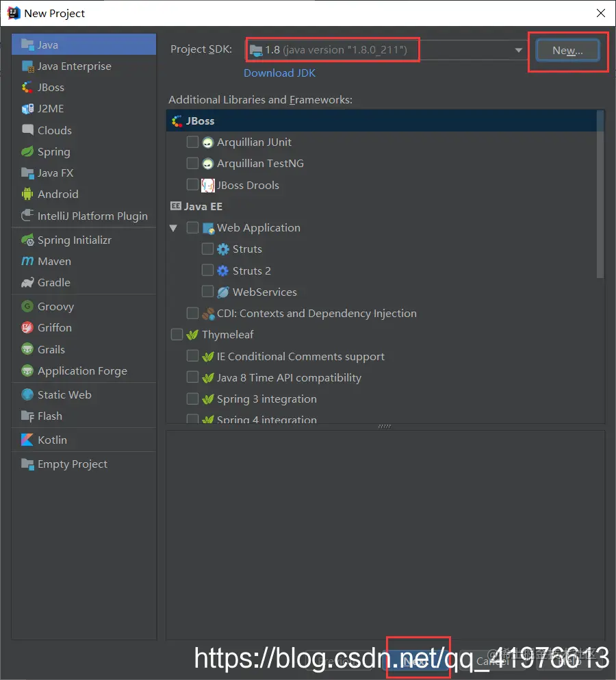Click the Griffon icon
The image size is (616, 680).
coord(27,327)
